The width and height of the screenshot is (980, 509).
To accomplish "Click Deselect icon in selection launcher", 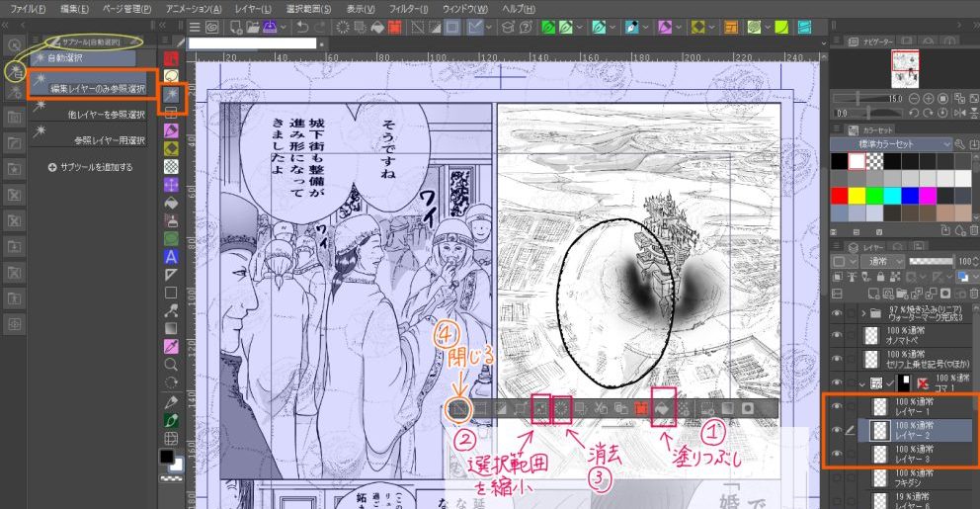I will point(458,409).
